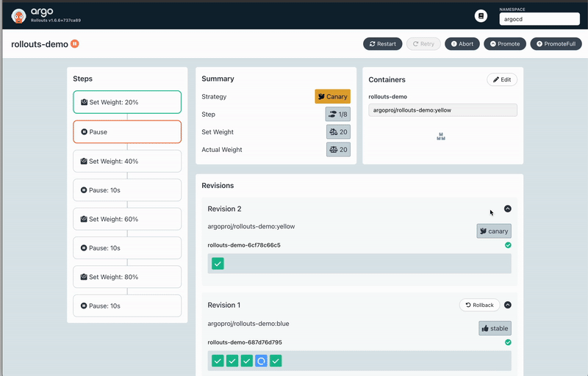The height and width of the screenshot is (376, 588).
Task: Click the small icon in Containers panel
Action: pyautogui.click(x=441, y=137)
